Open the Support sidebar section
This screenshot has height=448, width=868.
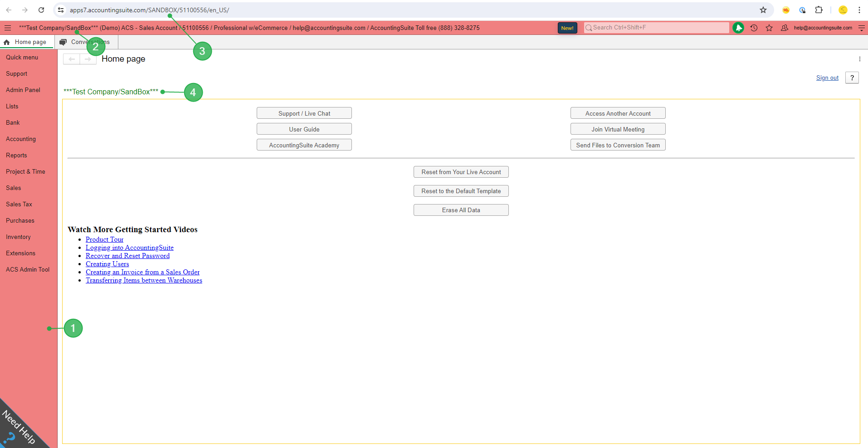[17, 74]
